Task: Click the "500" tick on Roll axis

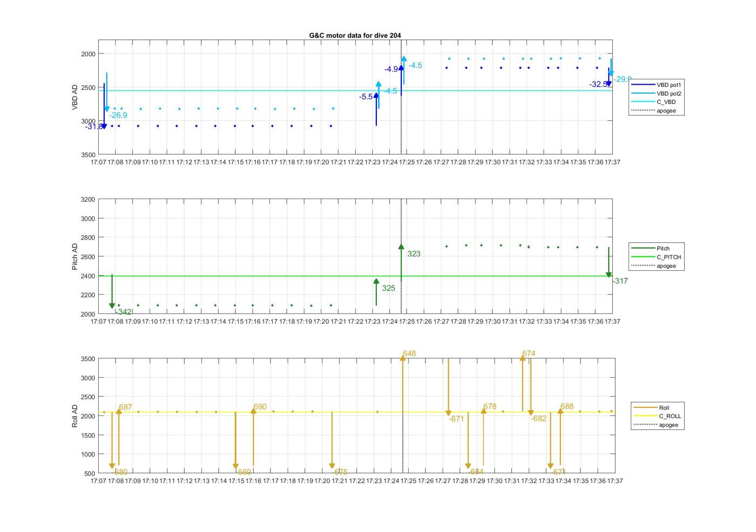Action: (x=90, y=474)
